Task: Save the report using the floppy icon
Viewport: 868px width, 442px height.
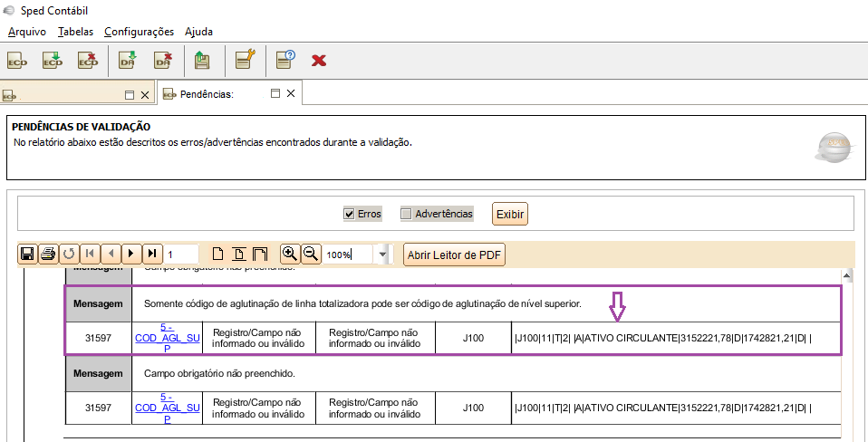Action: [27, 254]
